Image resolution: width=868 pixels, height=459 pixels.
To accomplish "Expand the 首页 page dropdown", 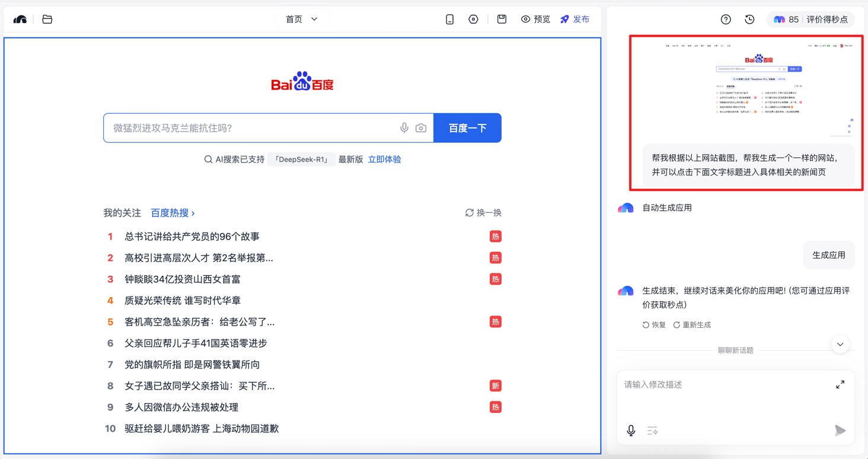I will pos(302,19).
